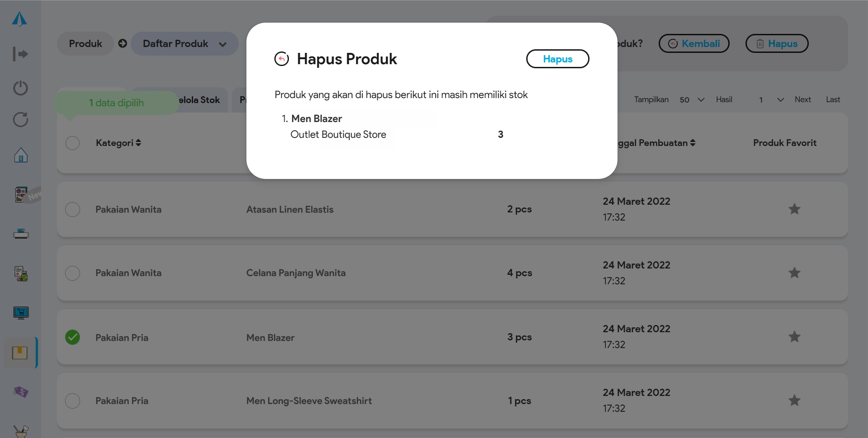
Task: Open the home icon in the sidebar
Action: point(21,155)
